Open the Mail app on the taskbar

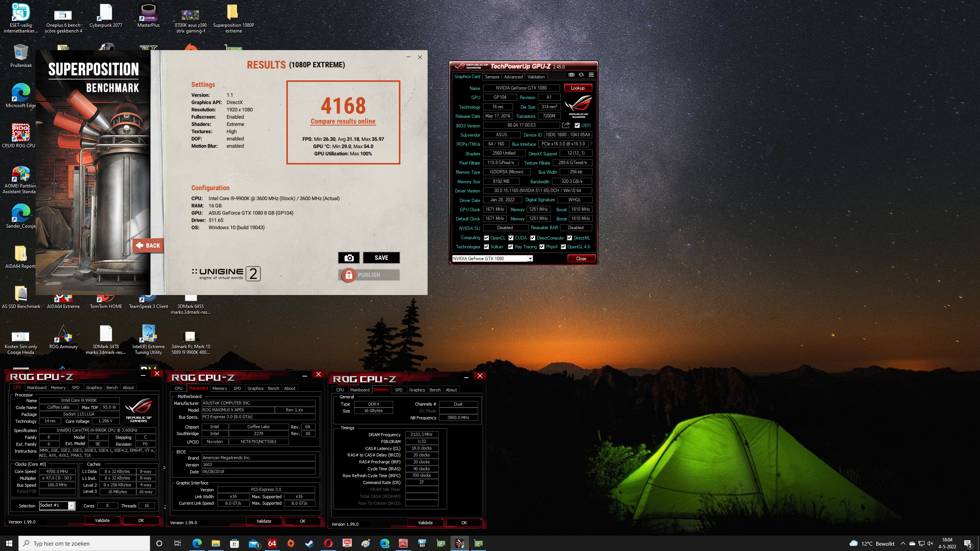(253, 543)
